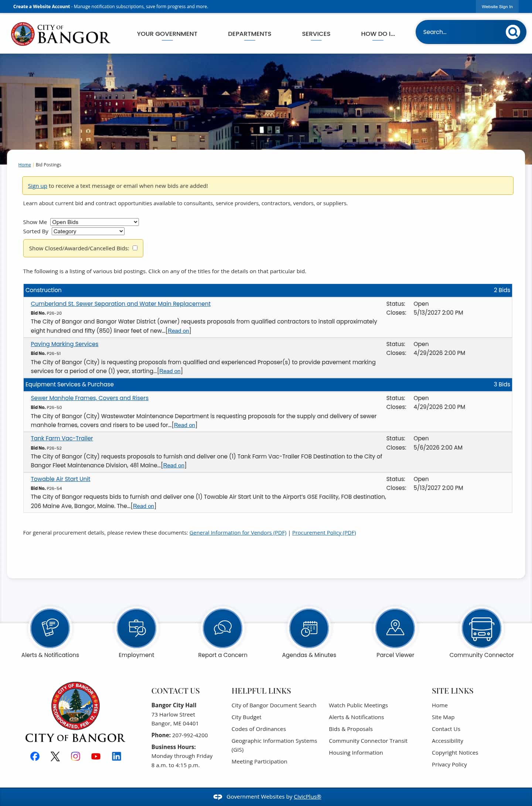Expand the How Do I... menu
The width and height of the screenshot is (532, 806).
point(378,34)
